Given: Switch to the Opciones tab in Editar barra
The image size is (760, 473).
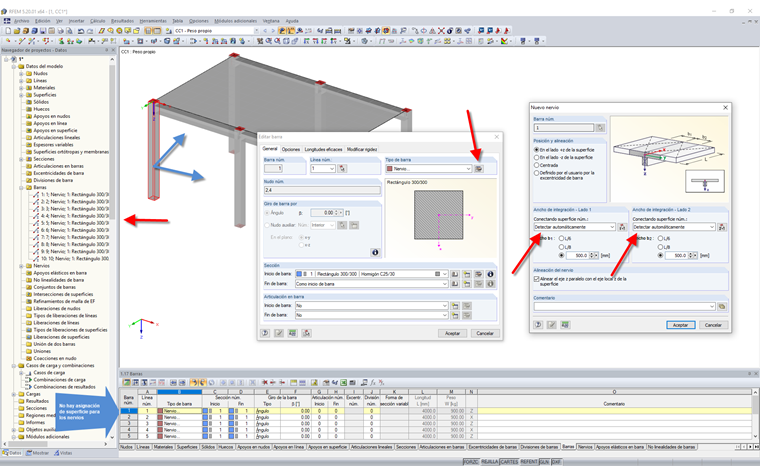Looking at the screenshot, I should click(x=291, y=149).
